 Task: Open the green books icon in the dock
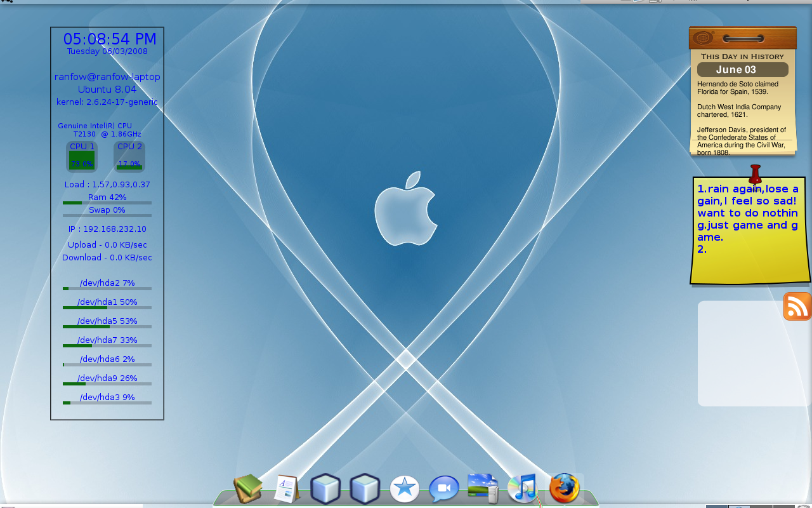248,489
